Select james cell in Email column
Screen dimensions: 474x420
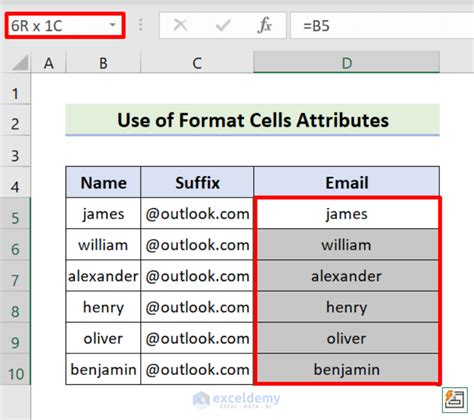[347, 213]
